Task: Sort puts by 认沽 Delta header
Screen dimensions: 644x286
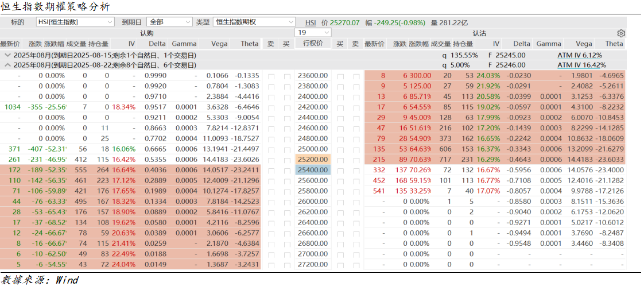Action: click(x=522, y=44)
